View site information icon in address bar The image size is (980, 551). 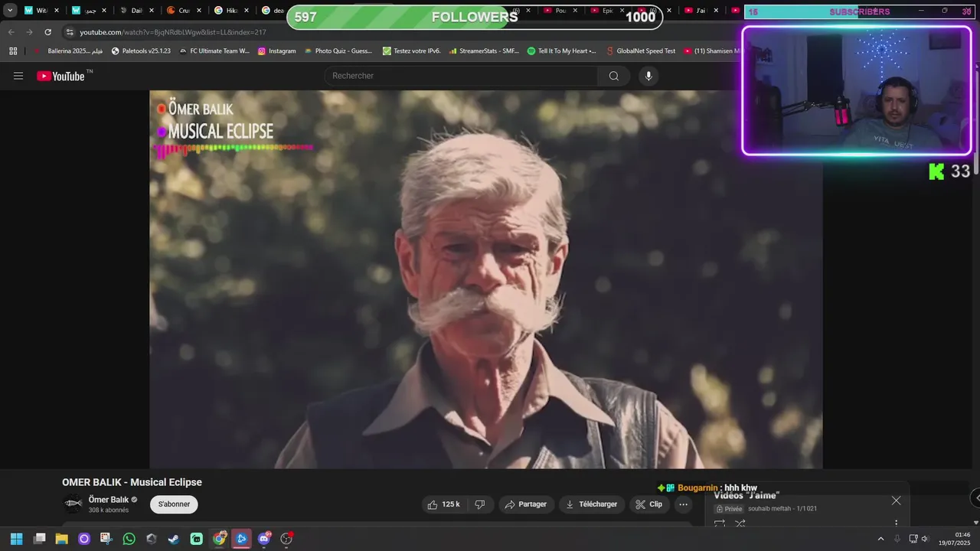click(x=70, y=32)
